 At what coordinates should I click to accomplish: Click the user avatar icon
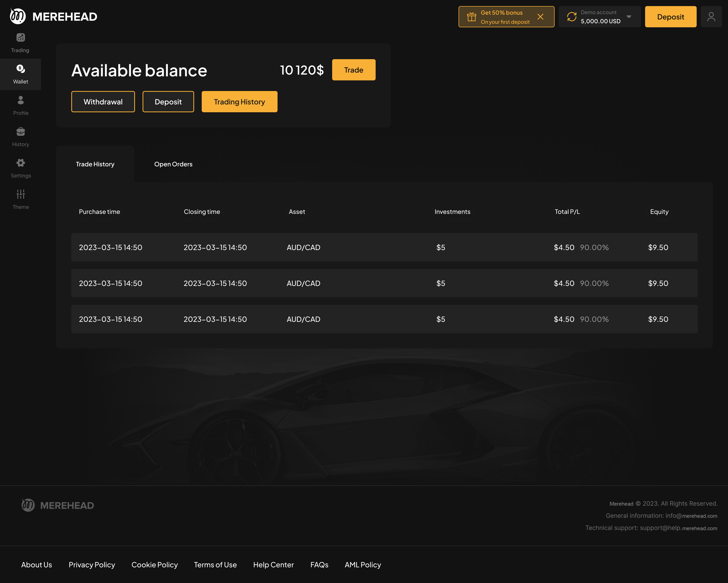coord(711,17)
